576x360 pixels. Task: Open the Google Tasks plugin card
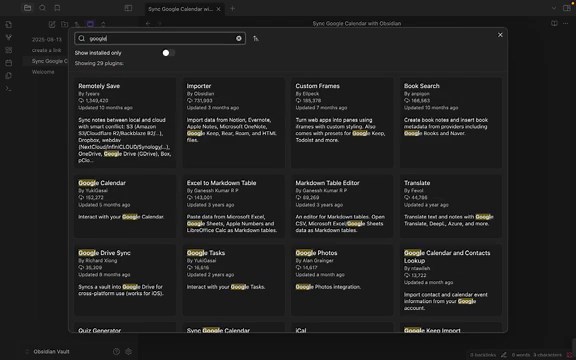234,280
